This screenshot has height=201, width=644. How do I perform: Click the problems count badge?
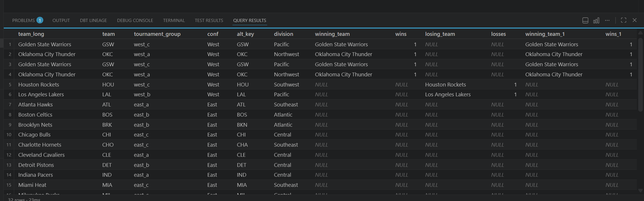point(40,20)
